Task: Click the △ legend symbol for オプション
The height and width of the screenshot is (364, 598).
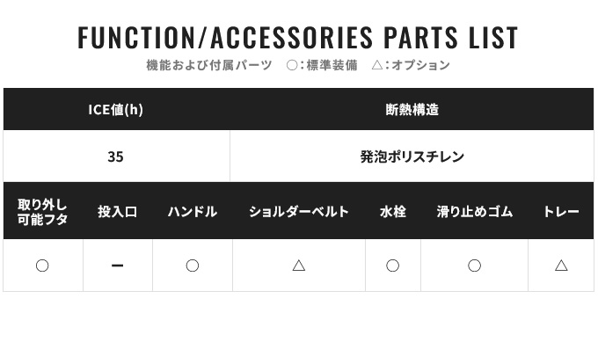Action: coord(377,65)
